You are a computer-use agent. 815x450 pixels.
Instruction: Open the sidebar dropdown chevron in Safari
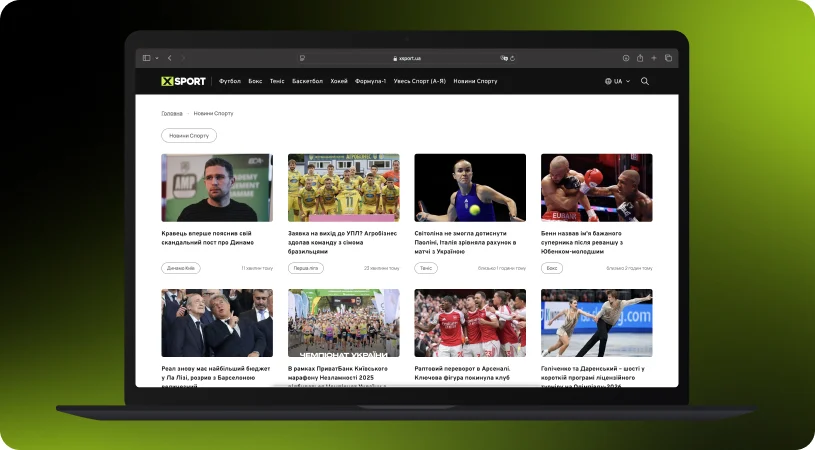156,58
